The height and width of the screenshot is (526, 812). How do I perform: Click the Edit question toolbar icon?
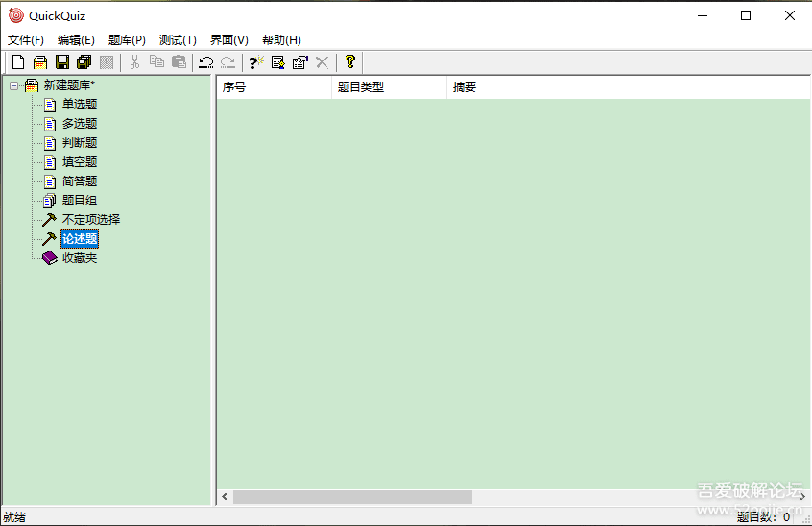278,62
